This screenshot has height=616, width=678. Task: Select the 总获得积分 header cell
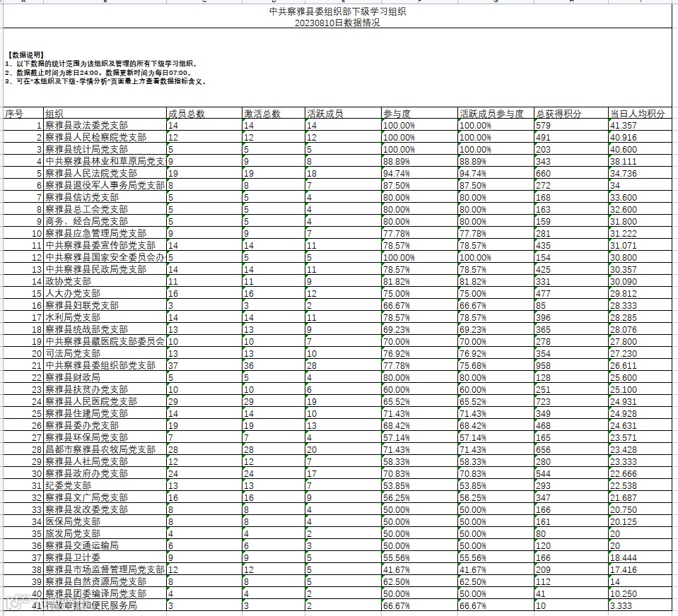[x=571, y=114]
